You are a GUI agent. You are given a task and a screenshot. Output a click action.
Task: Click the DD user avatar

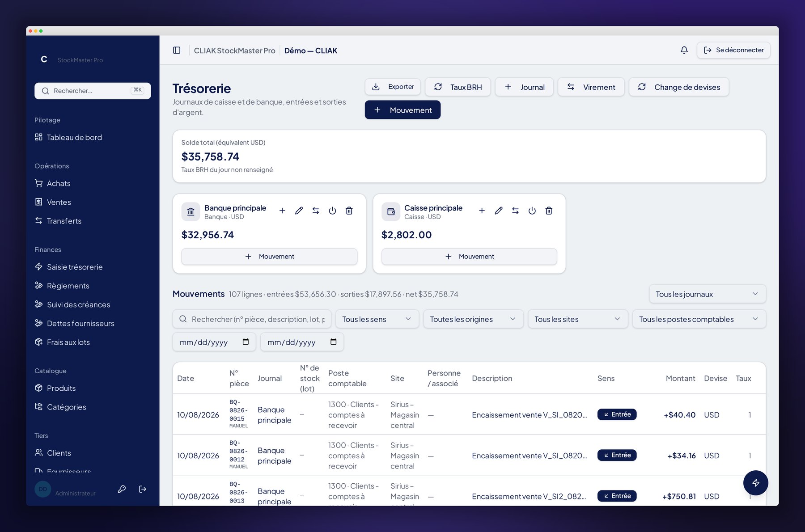click(x=42, y=489)
